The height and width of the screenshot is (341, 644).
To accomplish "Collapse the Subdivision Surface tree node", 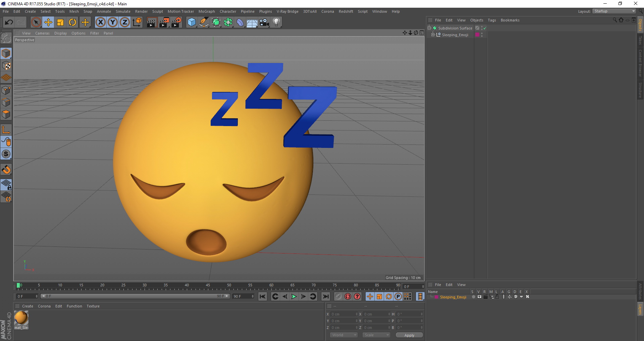I will [429, 28].
